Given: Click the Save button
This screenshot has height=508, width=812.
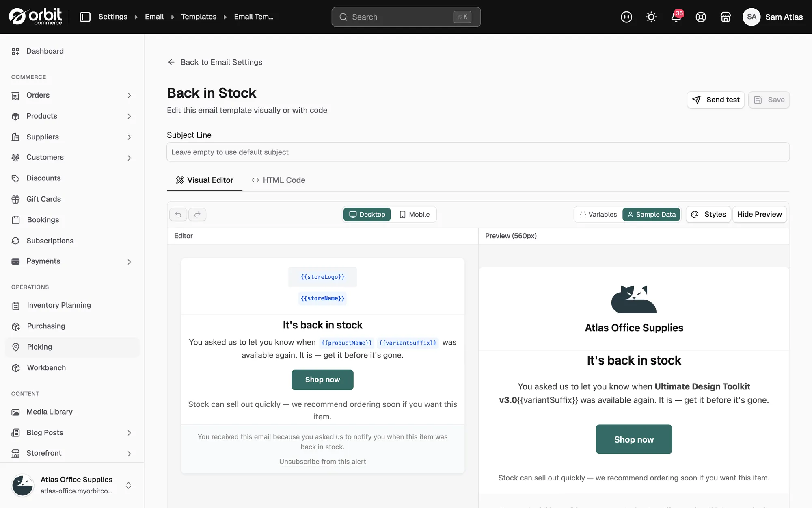Looking at the screenshot, I should coord(769,100).
